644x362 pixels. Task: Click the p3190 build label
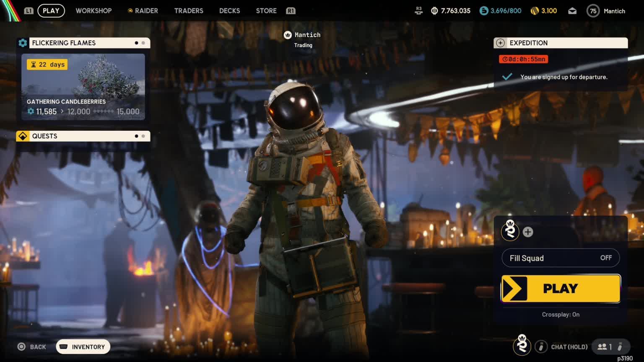tap(625, 358)
